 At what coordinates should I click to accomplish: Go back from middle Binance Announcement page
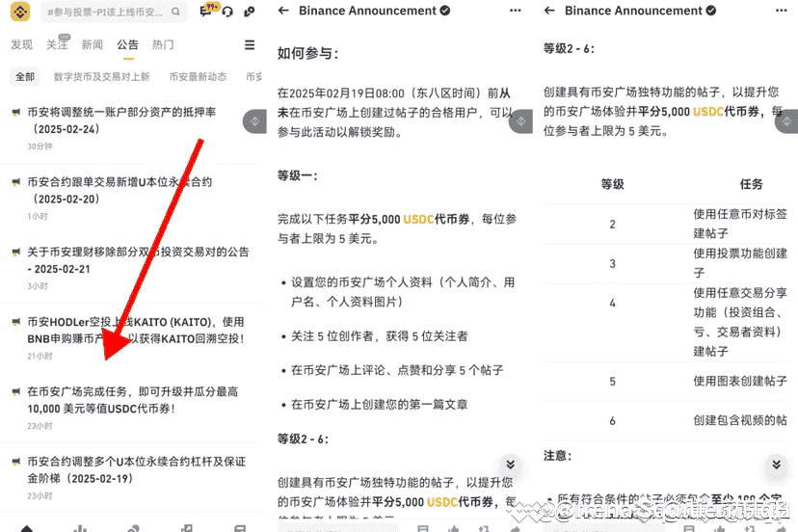pos(283,11)
